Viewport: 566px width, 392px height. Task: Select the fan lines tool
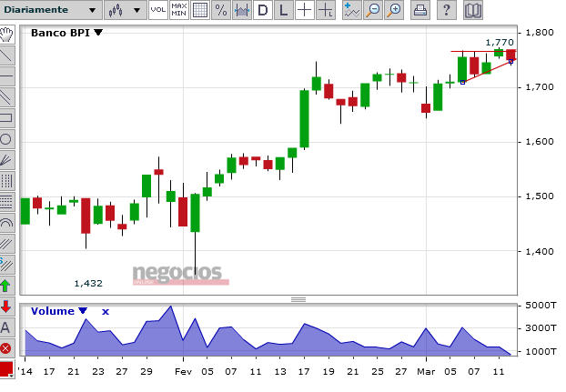click(6, 160)
